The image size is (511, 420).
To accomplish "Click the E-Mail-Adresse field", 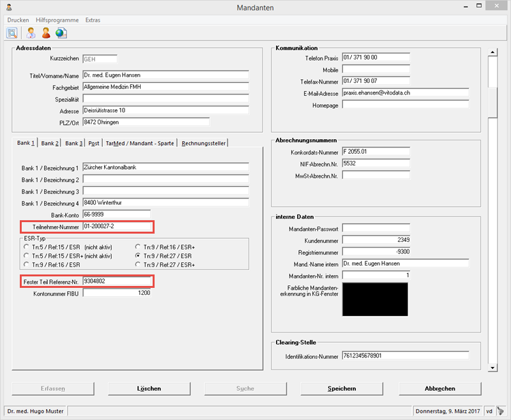I will tap(406, 93).
